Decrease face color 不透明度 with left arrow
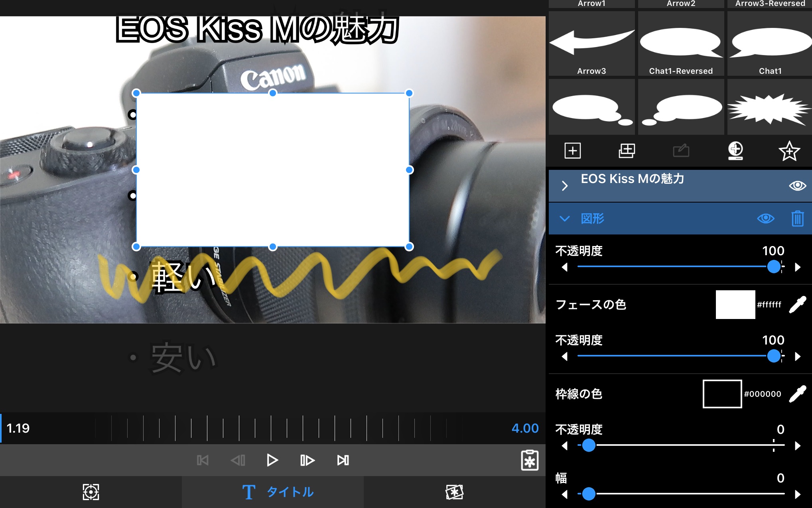This screenshot has height=508, width=812. [564, 356]
